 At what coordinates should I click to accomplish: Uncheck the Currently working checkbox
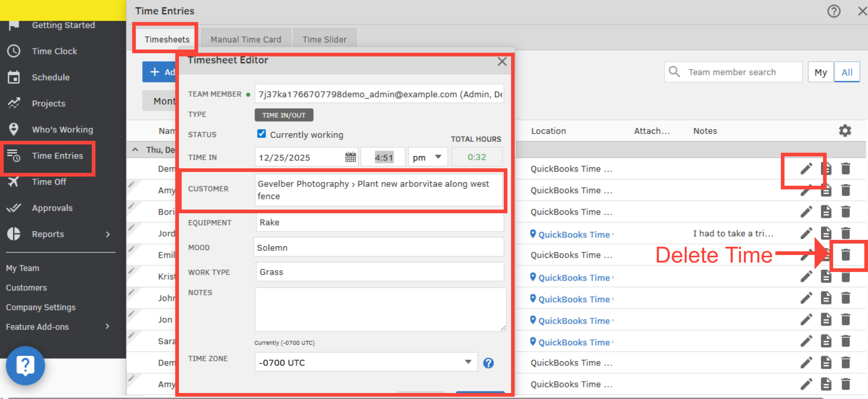(262, 134)
